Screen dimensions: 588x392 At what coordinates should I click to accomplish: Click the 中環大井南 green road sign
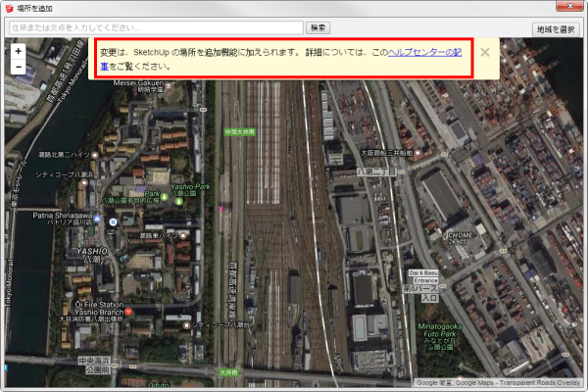tap(239, 132)
